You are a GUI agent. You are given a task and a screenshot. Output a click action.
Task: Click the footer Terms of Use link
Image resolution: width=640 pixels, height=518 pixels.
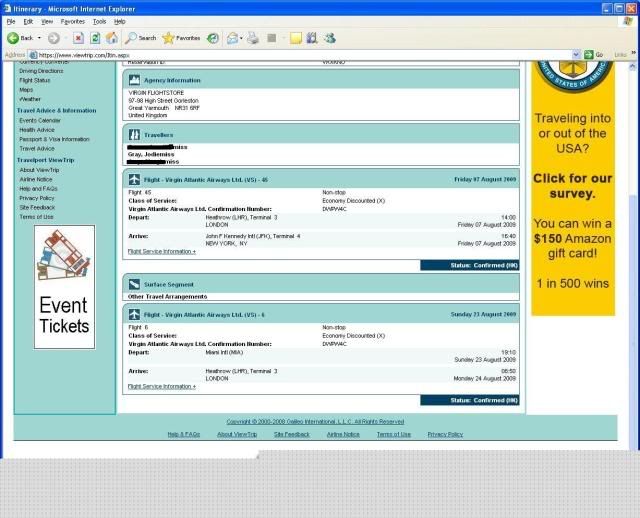click(394, 434)
